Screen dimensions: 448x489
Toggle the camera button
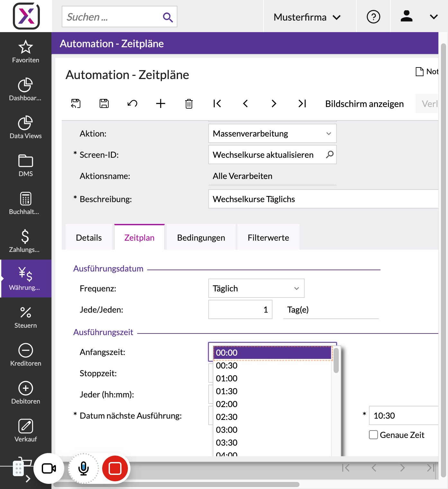tap(49, 468)
